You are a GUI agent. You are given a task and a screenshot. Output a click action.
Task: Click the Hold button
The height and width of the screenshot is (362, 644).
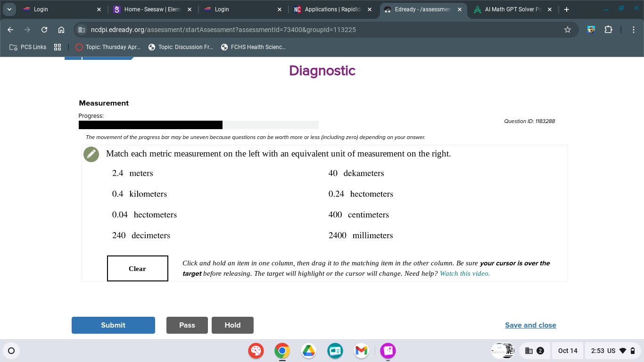click(232, 325)
